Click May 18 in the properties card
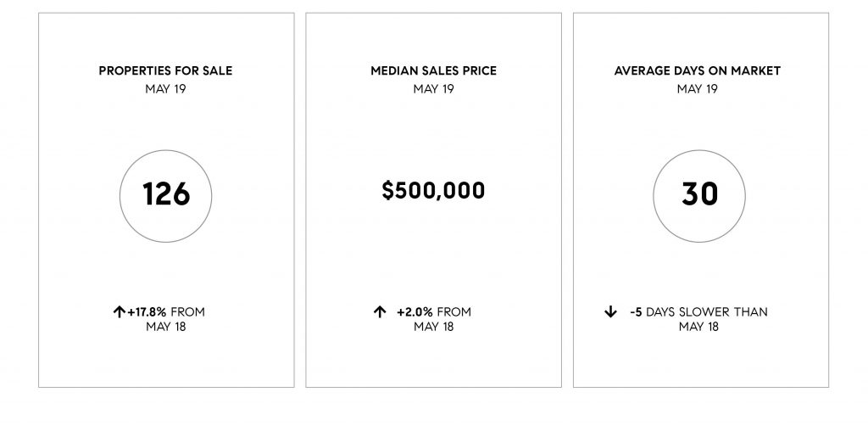Viewport: 868px width, 426px height. pyautogui.click(x=166, y=327)
